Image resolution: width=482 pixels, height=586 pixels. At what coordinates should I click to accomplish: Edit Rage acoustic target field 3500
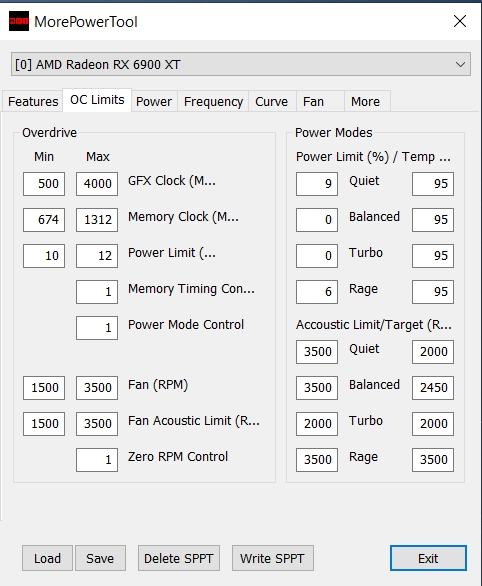click(433, 460)
